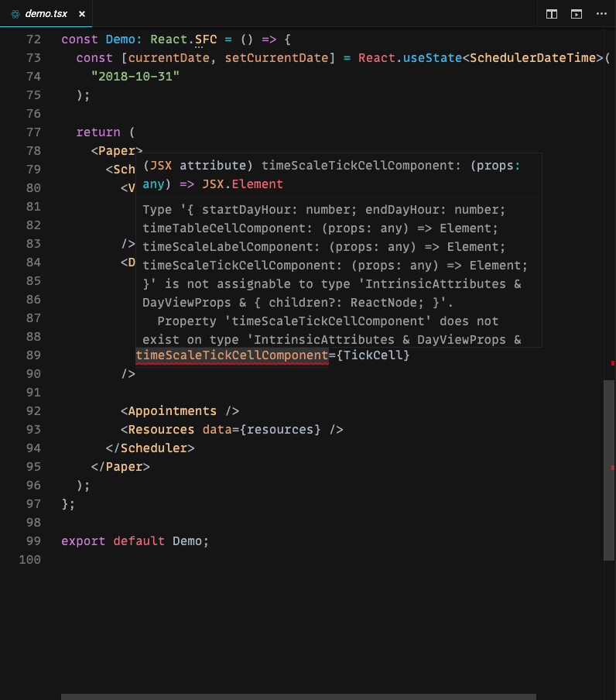Click line number 89 in the gutter
The width and height of the screenshot is (616, 700).
[33, 355]
